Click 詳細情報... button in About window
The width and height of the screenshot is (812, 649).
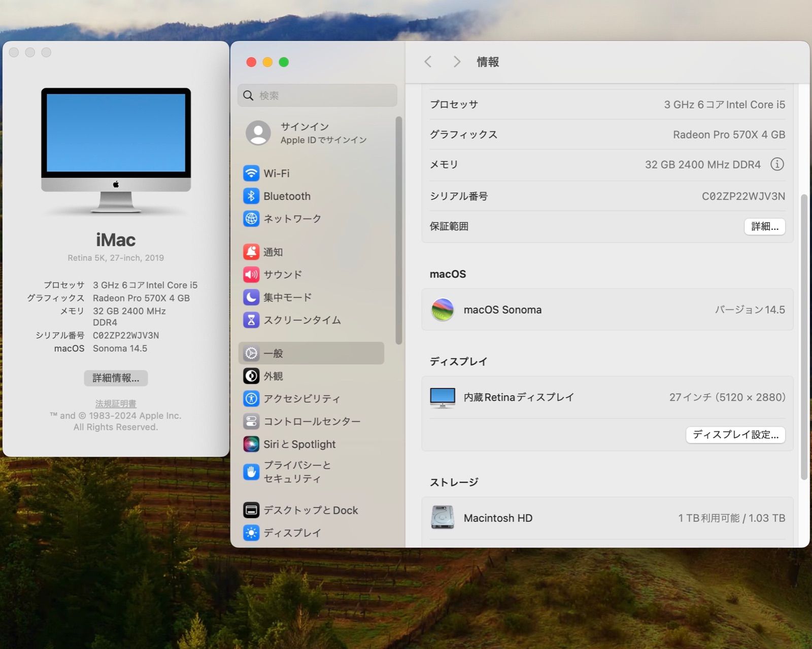[116, 378]
